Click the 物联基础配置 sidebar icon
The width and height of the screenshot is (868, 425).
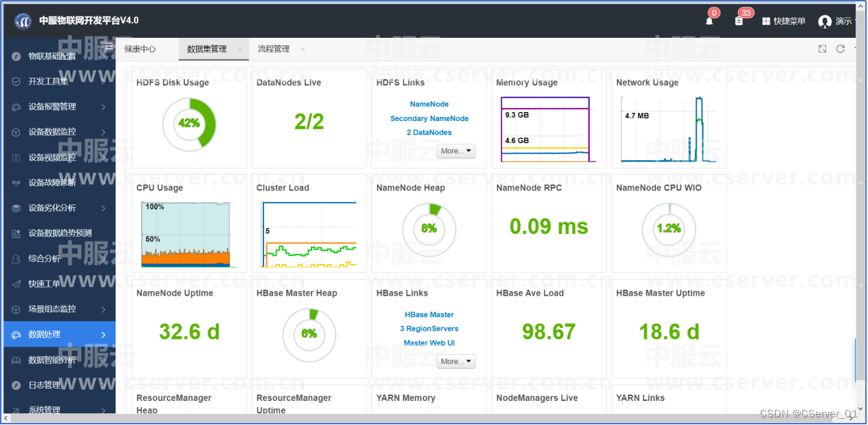coord(16,56)
